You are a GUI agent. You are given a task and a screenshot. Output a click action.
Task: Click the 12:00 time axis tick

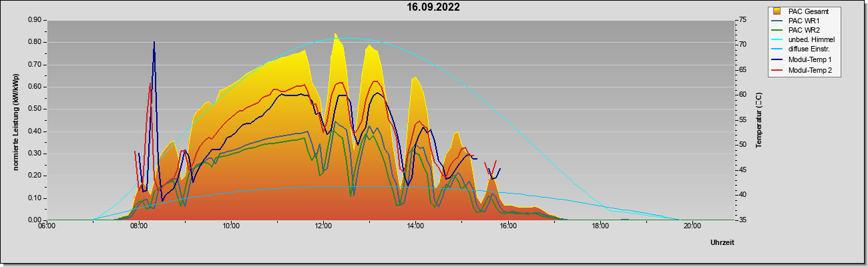pos(323,226)
